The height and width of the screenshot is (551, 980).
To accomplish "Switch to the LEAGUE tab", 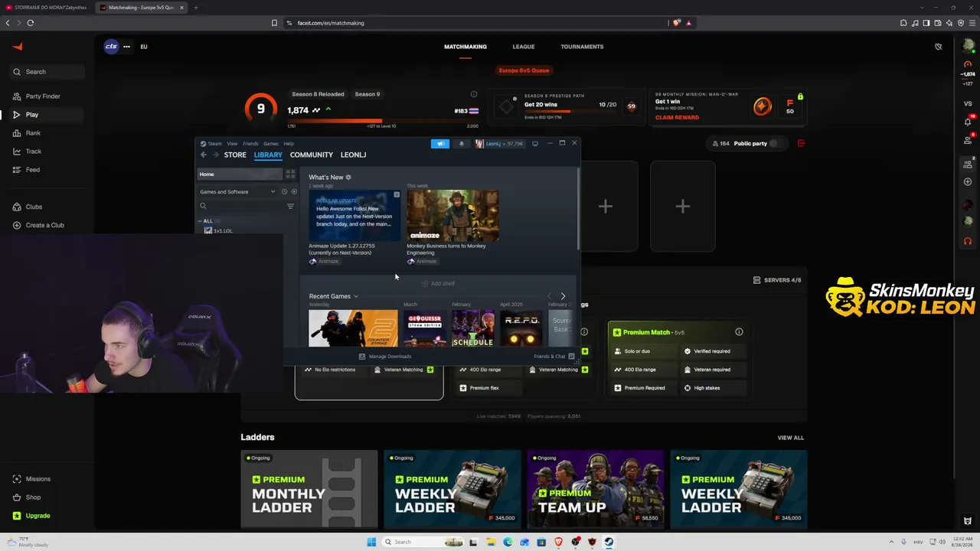I will (524, 47).
